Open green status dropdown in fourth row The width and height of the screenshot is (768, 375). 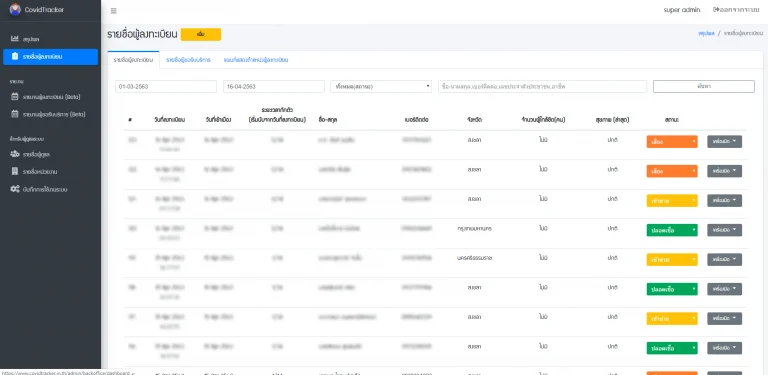point(672,230)
